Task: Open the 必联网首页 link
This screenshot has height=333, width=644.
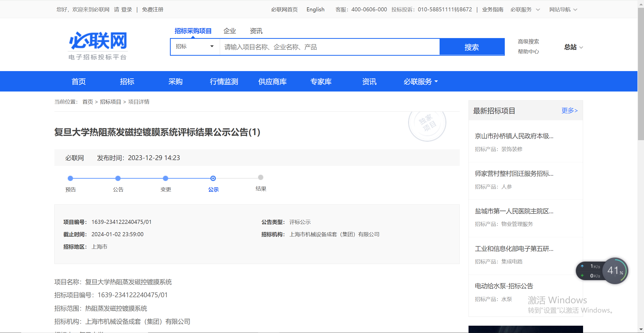Action: (284, 10)
